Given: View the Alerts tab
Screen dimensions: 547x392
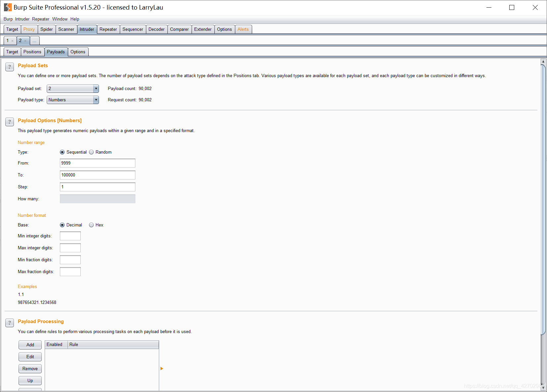Looking at the screenshot, I should pyautogui.click(x=243, y=29).
